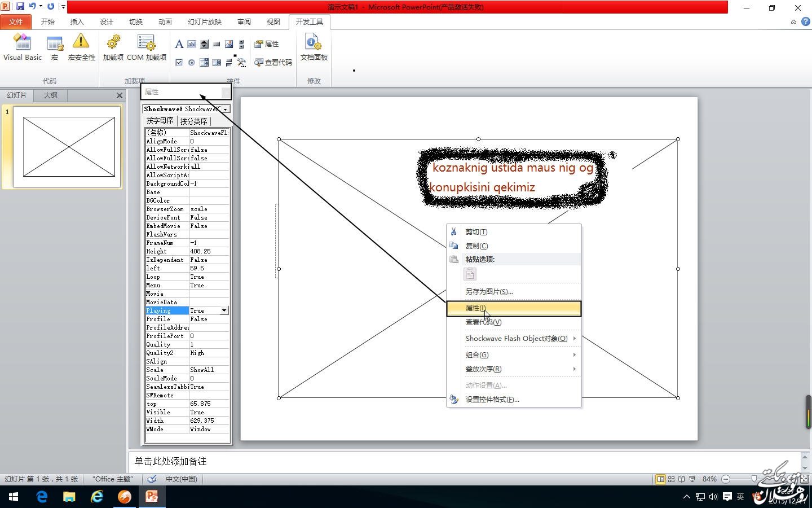Viewport: 812px width, 508px height.
Task: Insert a Check Box control from ribbon
Action: (179, 62)
